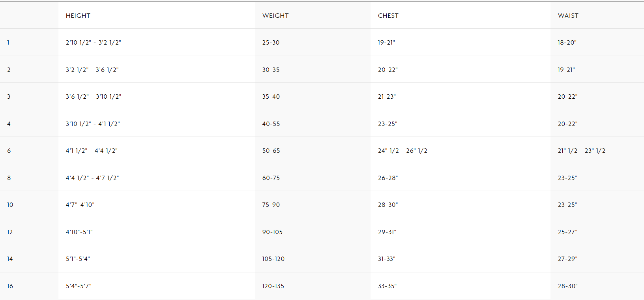Click weight cell 30-35
This screenshot has width=644, height=300.
coord(271,70)
